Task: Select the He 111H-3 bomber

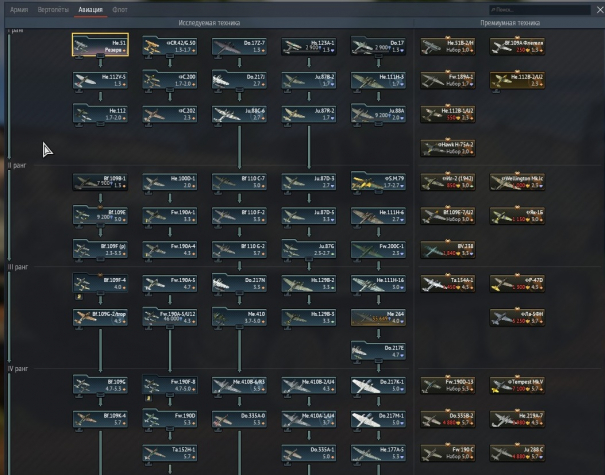Action: coord(378,80)
